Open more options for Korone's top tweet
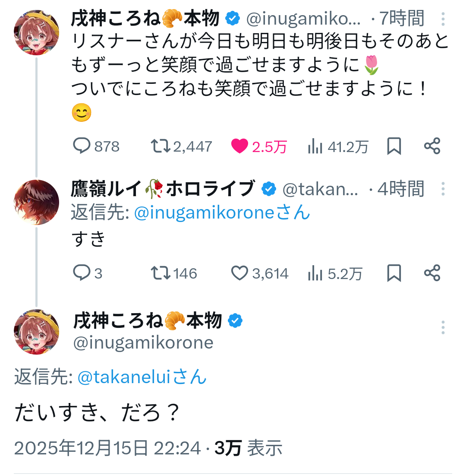Screen dimensions: 466x476 (443, 19)
